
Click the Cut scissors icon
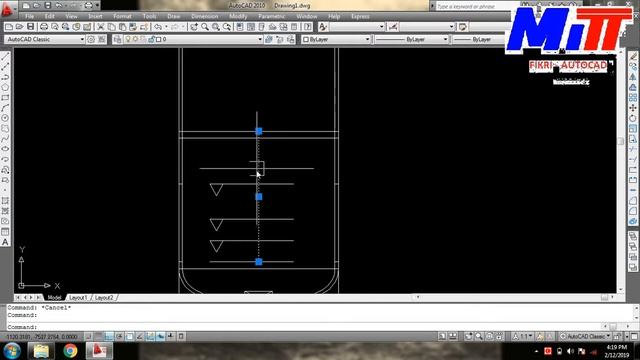click(x=100, y=27)
